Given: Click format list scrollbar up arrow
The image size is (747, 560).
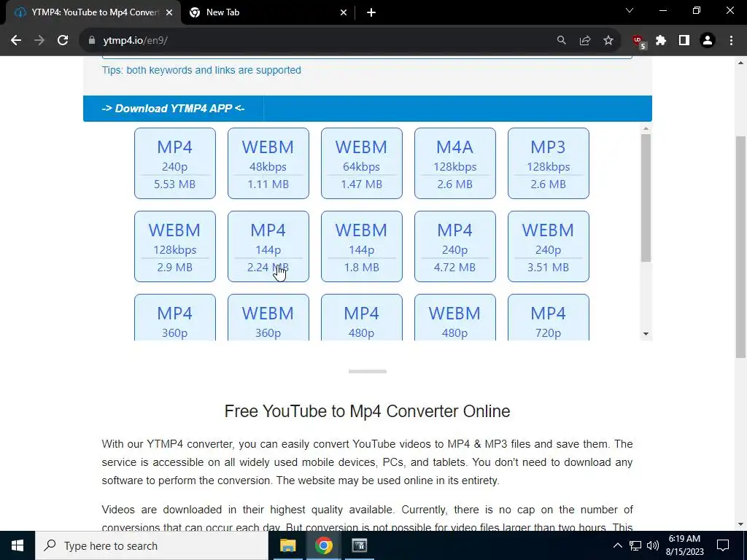Looking at the screenshot, I should pos(646,128).
